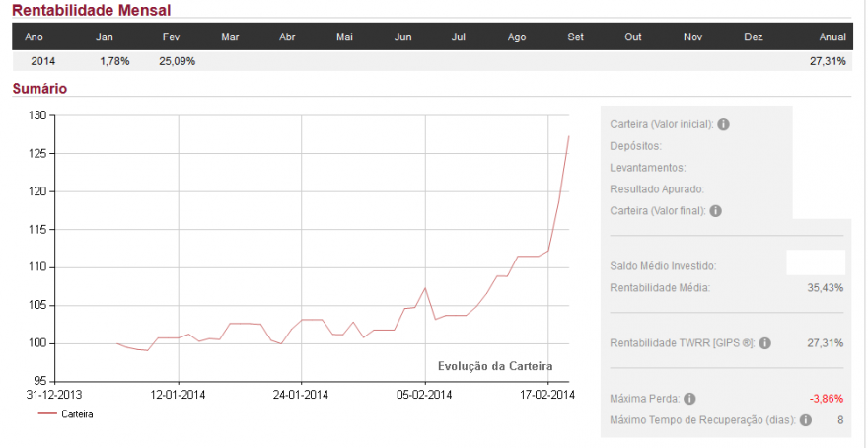Click the Saldo Médio Investido label

click(663, 266)
